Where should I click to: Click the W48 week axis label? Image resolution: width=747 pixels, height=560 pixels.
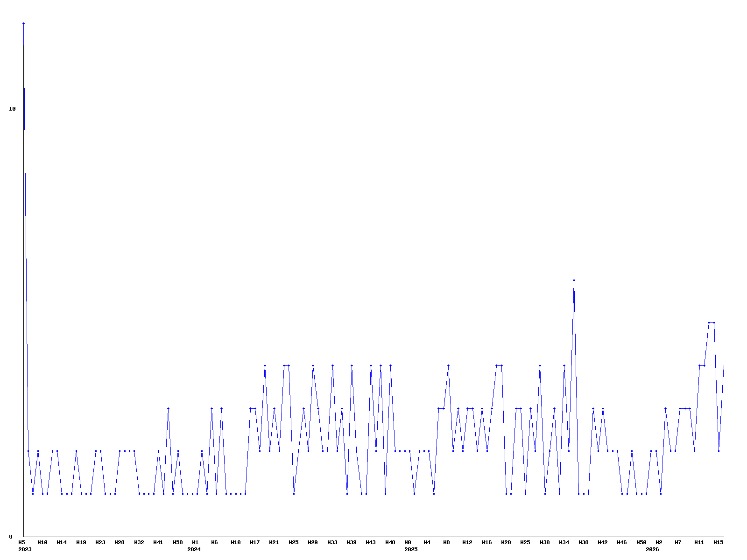[x=390, y=542]
